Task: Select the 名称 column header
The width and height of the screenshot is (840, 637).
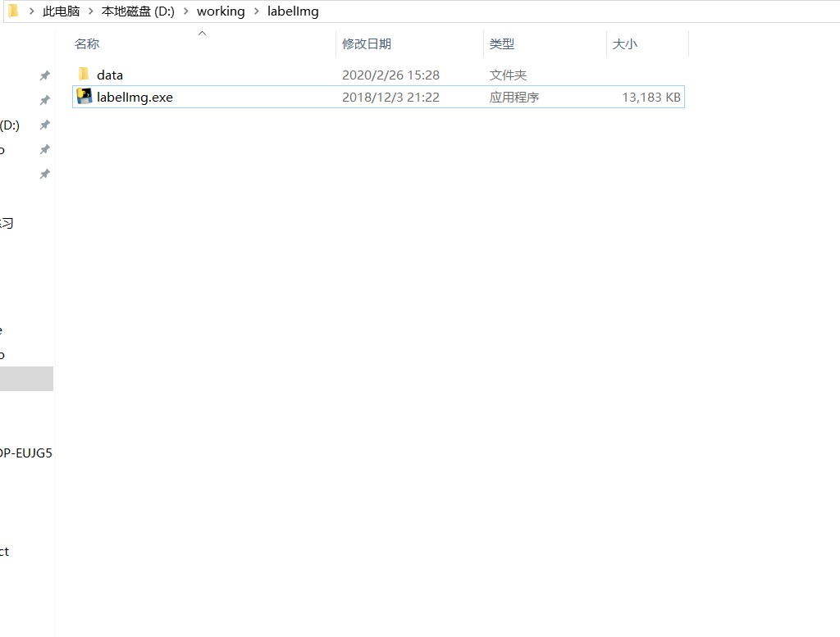Action: 87,43
